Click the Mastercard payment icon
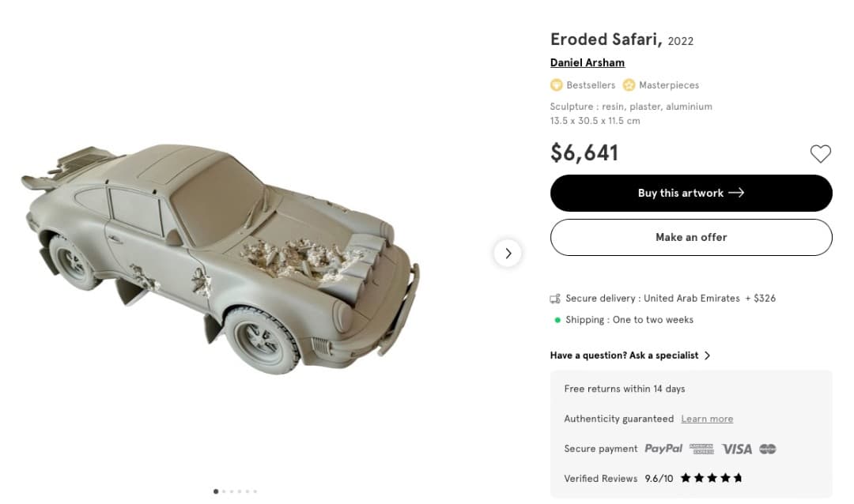 (x=769, y=449)
